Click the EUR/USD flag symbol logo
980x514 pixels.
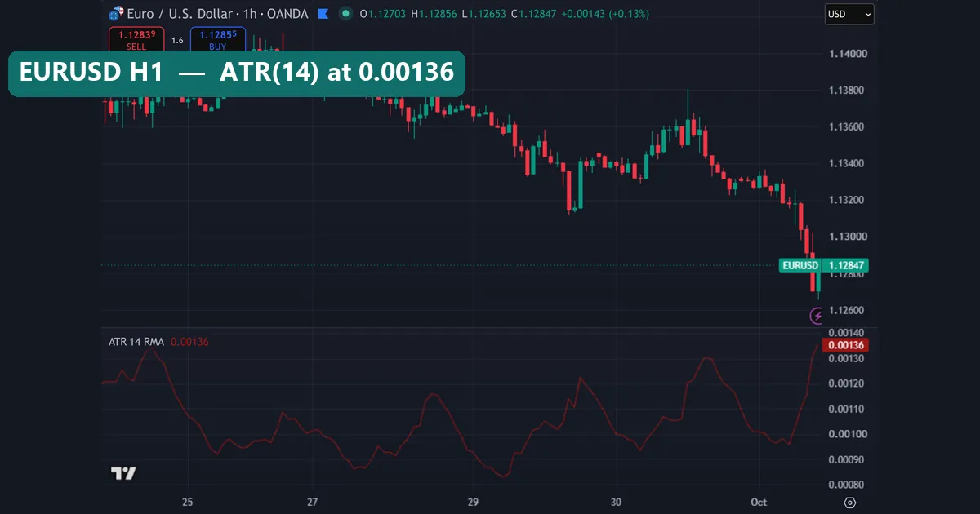click(117, 14)
